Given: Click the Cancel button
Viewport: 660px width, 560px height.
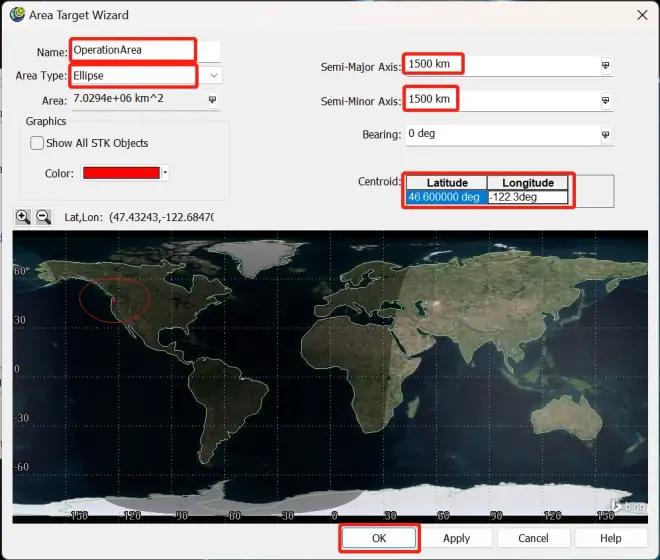Looking at the screenshot, I should 533,538.
